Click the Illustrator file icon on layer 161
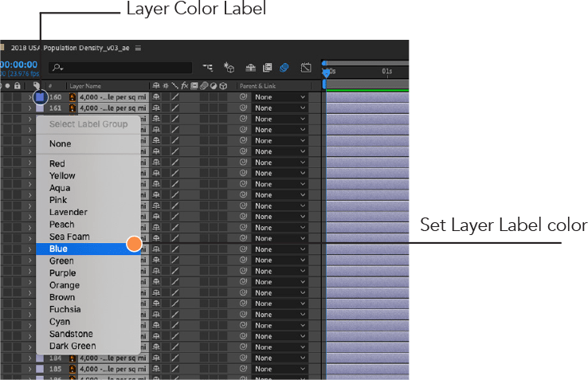The image size is (588, 380). click(73, 108)
